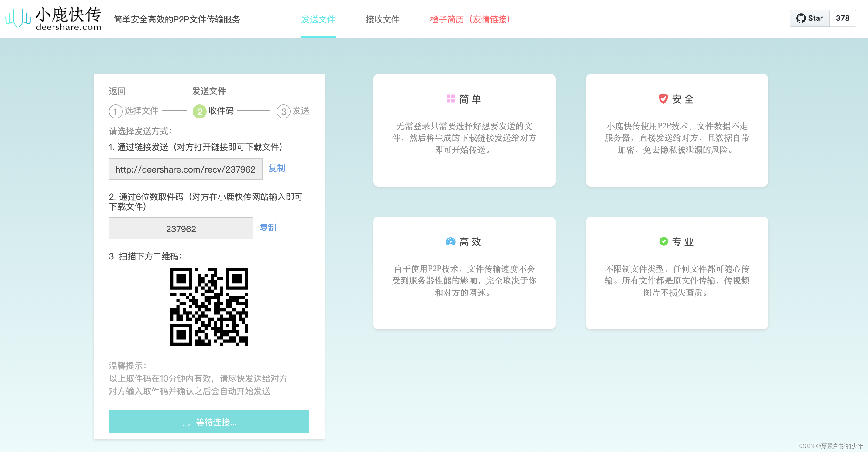The width and height of the screenshot is (868, 452).
Task: Switch to the 接收文件 navigation tab
Action: click(x=382, y=19)
